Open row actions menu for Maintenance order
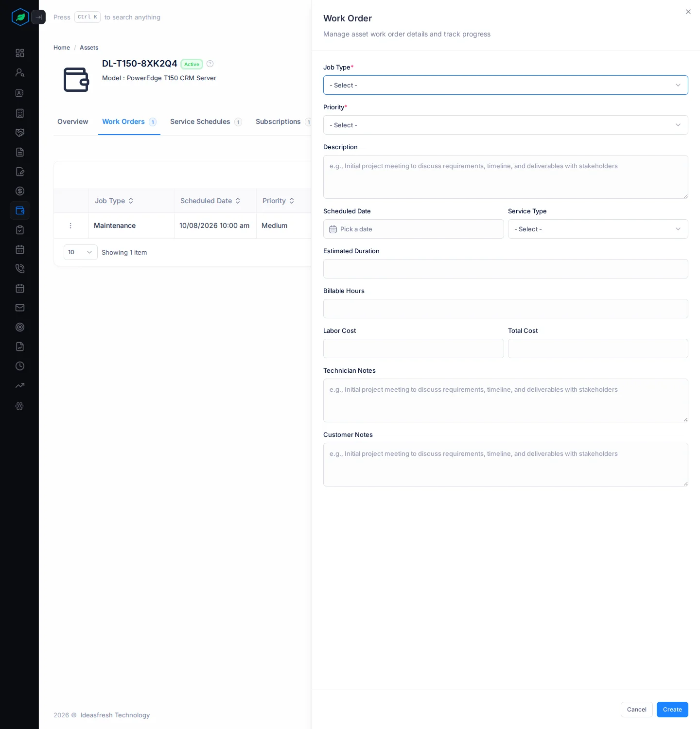The width and height of the screenshot is (700, 729). click(x=70, y=226)
